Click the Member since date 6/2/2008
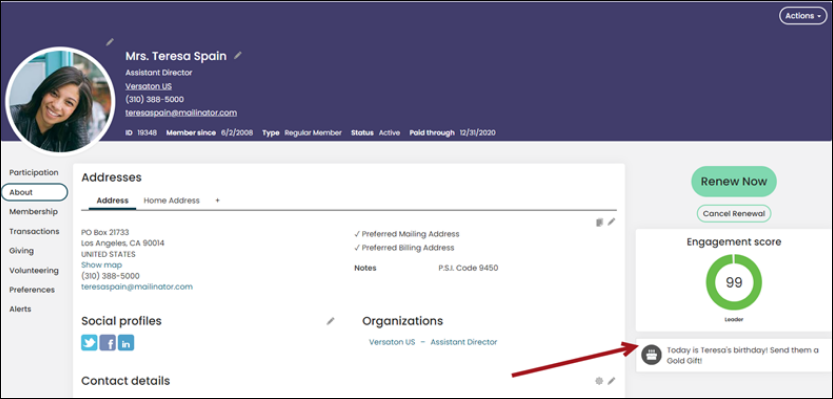This screenshot has height=399, width=833. (x=237, y=133)
